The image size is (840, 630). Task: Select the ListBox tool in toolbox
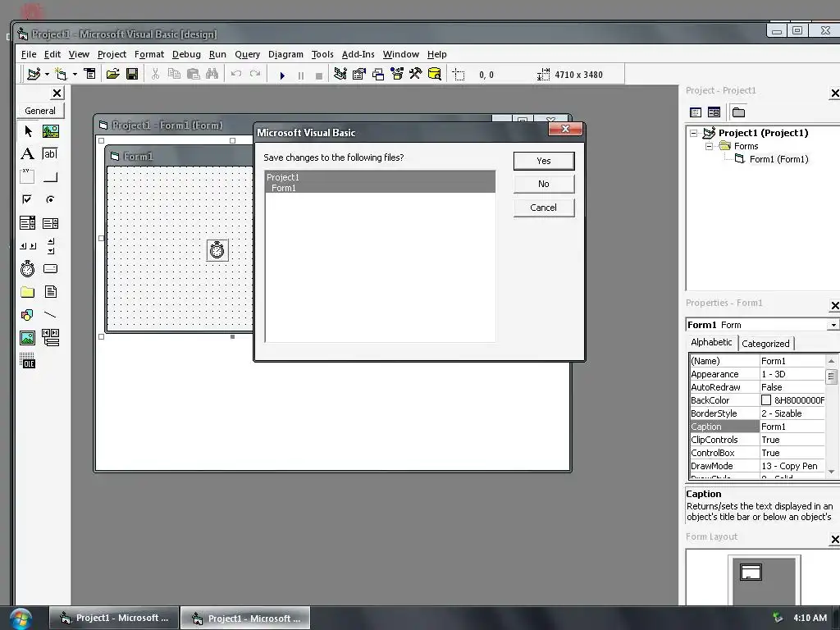pyautogui.click(x=50, y=223)
